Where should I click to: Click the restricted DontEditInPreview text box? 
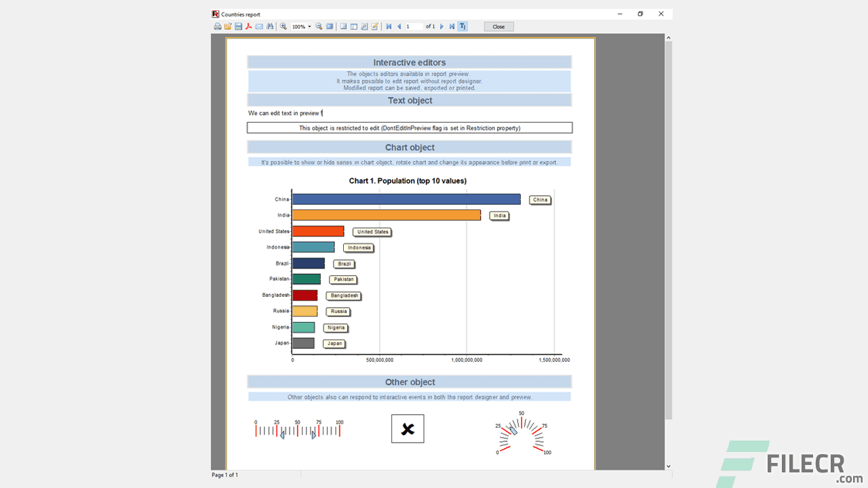pyautogui.click(x=410, y=127)
